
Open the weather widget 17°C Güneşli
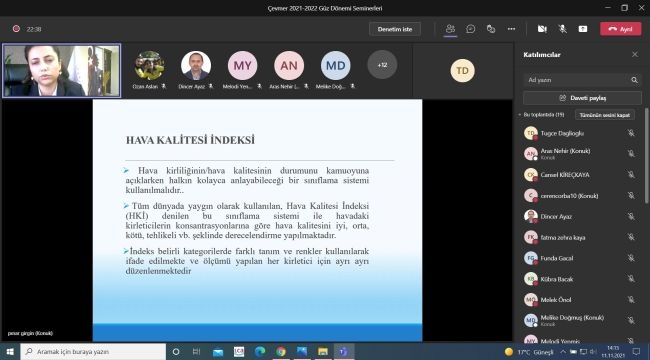tap(529, 352)
